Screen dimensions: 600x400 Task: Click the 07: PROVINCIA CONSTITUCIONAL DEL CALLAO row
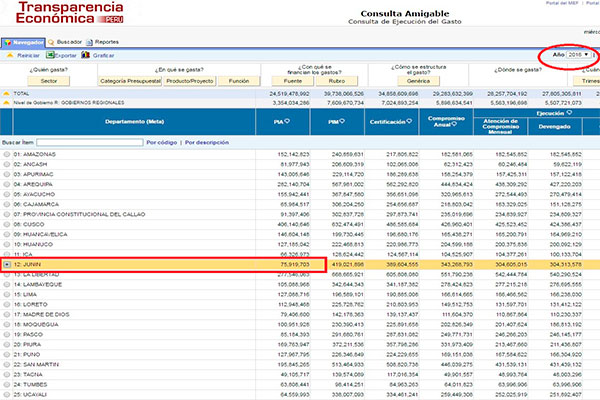click(300, 214)
